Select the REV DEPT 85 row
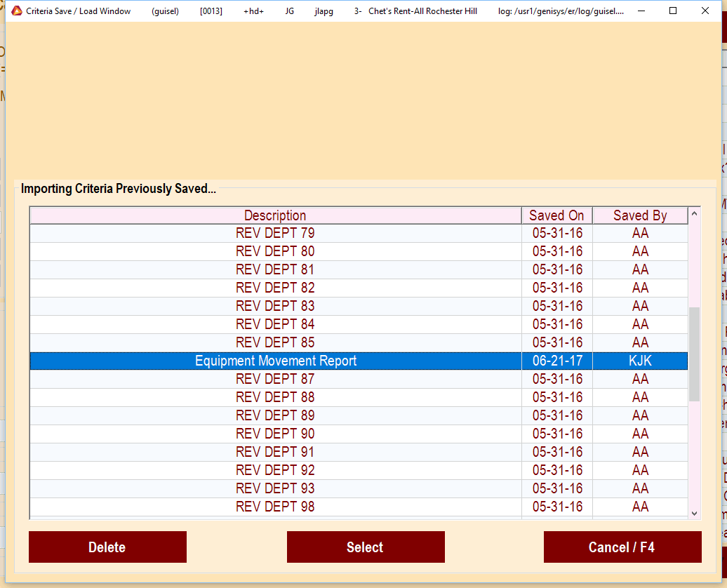 pos(359,342)
